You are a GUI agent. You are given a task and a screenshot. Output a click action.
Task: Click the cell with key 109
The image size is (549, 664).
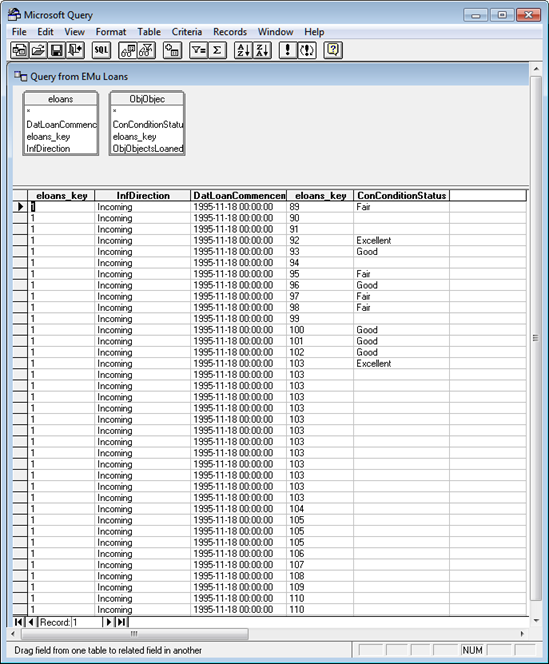coord(320,587)
